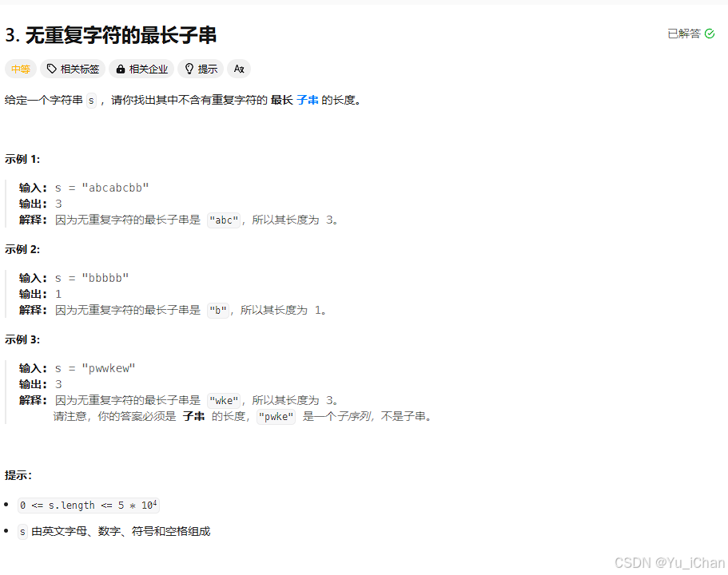728x575 pixels.
Task: Select the 中等 difficulty badge
Action: (21, 69)
